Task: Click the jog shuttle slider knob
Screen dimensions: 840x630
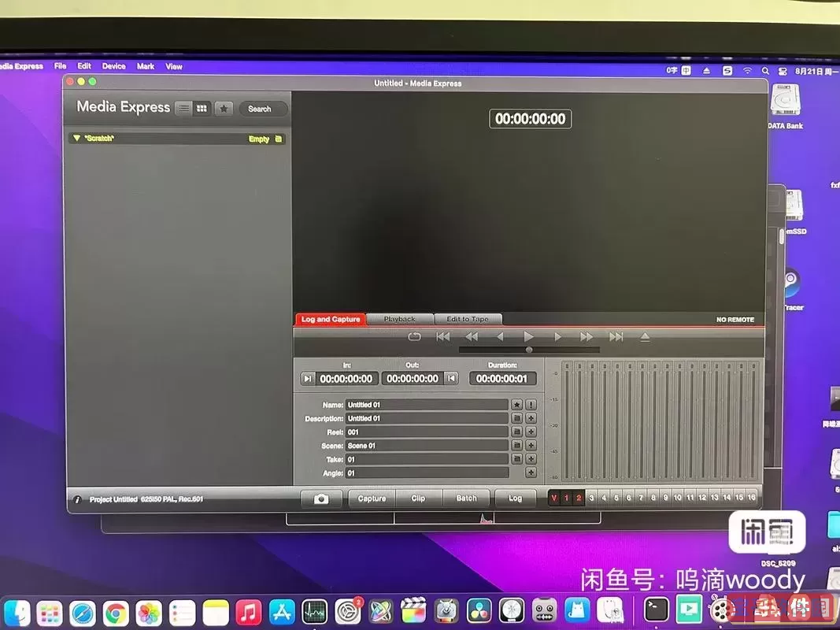Action: [x=529, y=350]
